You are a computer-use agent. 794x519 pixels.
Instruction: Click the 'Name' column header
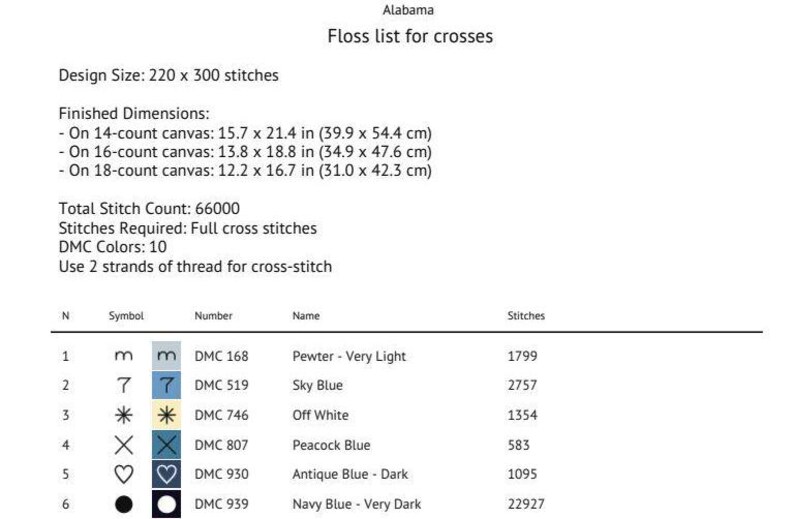(x=306, y=316)
